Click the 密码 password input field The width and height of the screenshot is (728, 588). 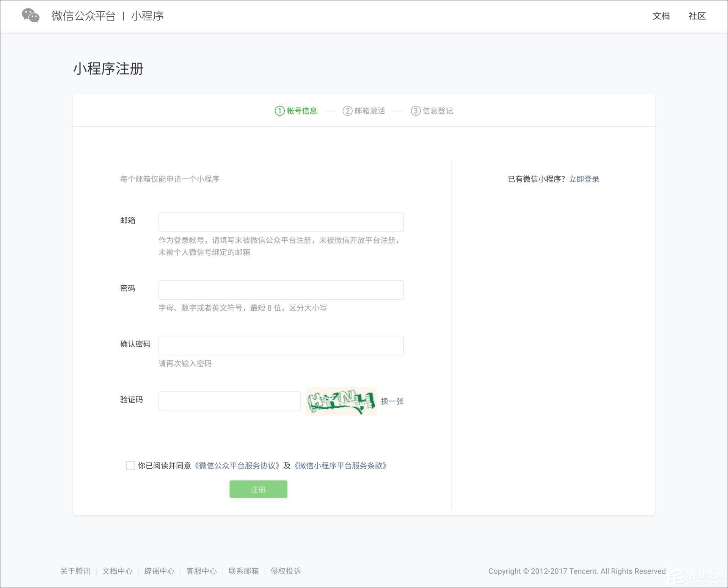pyautogui.click(x=281, y=289)
